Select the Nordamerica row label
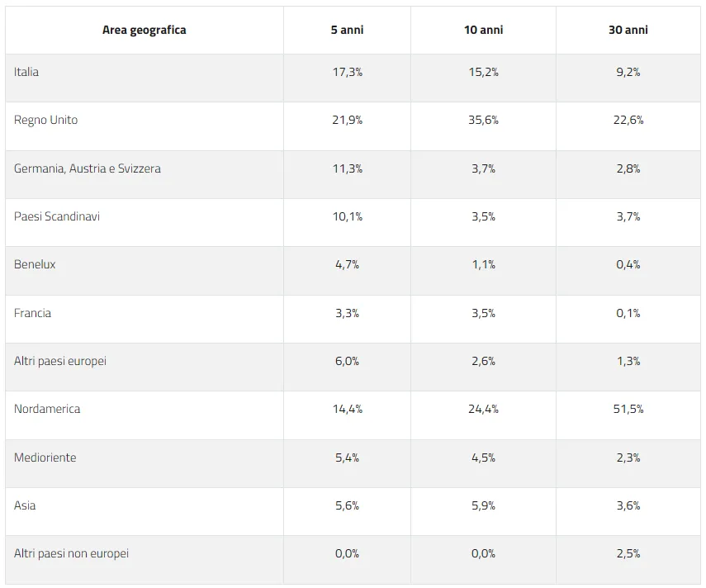706x588 pixels. (x=47, y=409)
